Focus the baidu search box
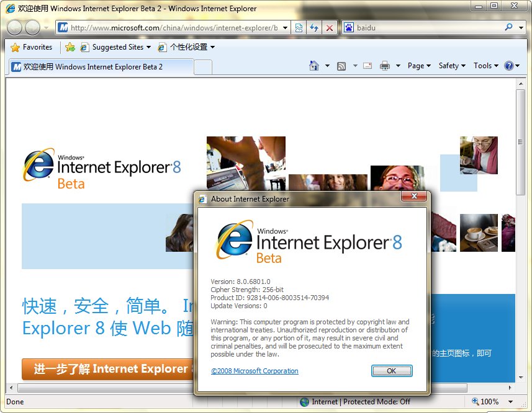The width and height of the screenshot is (532, 413). (x=428, y=28)
